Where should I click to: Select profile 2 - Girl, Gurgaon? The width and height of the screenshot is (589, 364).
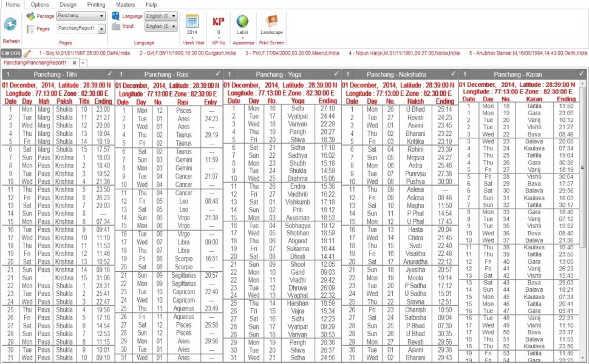click(188, 53)
